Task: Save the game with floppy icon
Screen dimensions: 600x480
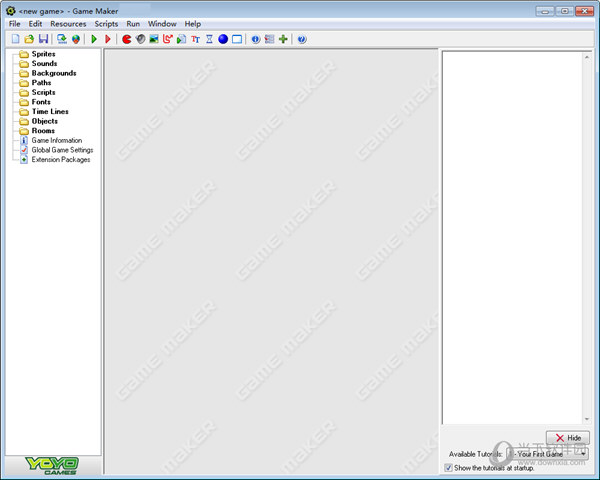Action: (43, 39)
